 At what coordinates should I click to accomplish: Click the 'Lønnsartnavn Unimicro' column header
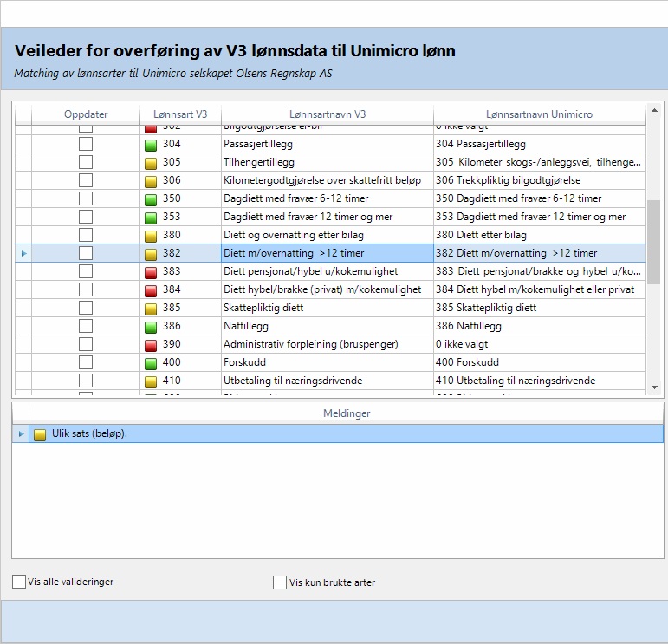click(x=539, y=114)
